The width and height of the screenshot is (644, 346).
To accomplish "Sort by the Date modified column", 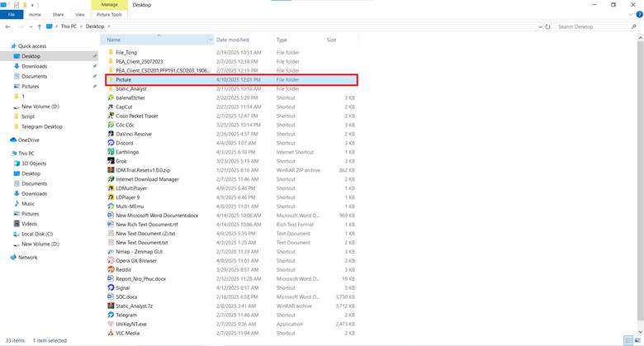I will (233, 40).
